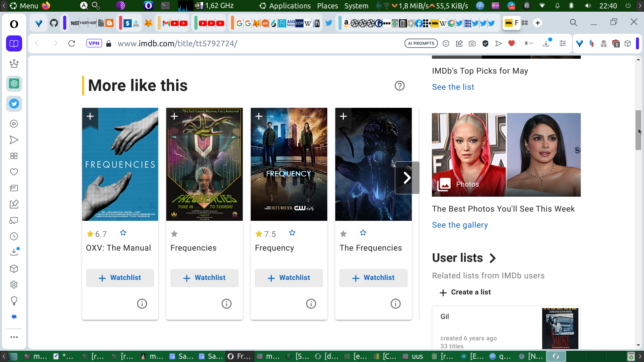Open the sidebar Downloads icon
The image size is (644, 362).
(14, 252)
